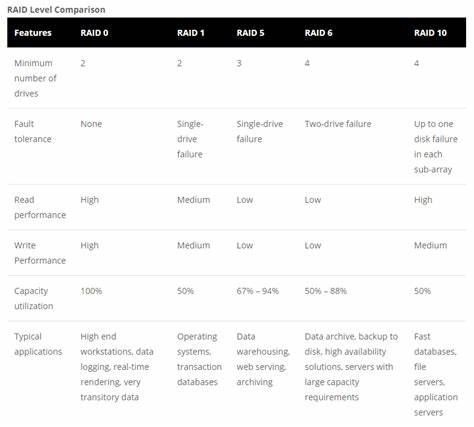
Task: Select the RAID 10 column header
Action: point(430,33)
